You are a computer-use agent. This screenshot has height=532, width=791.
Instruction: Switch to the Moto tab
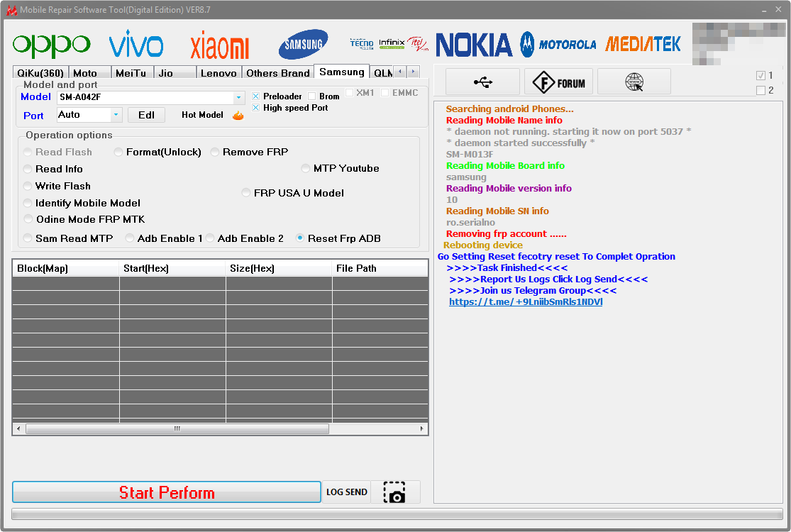(90, 72)
